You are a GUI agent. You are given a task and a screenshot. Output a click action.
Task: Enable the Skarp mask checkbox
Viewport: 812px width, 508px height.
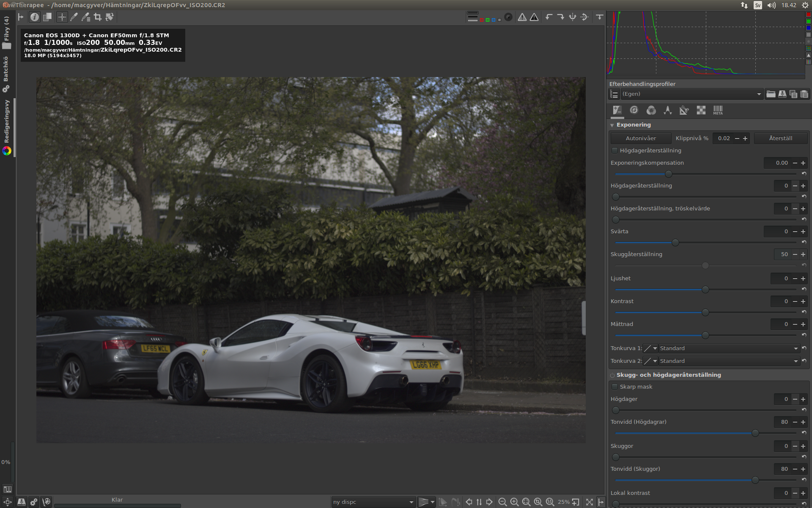click(614, 387)
